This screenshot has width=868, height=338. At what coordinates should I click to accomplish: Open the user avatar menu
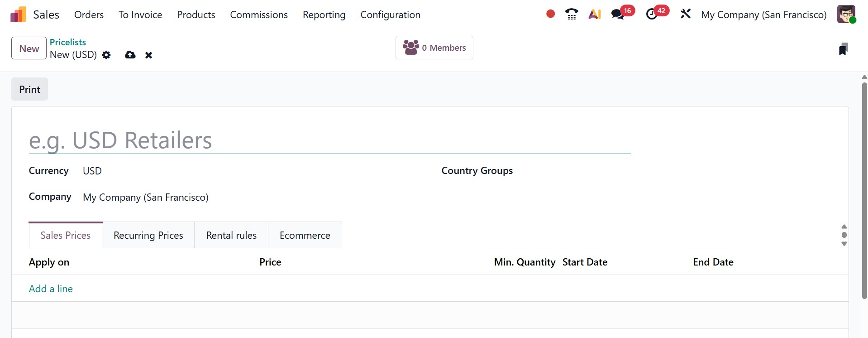[846, 14]
